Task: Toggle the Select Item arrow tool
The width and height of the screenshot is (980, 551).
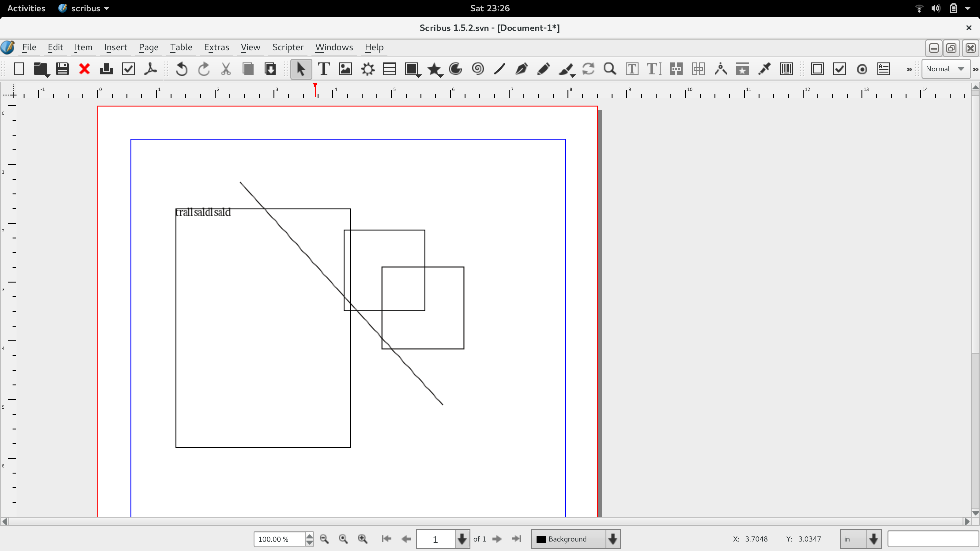Action: (x=301, y=69)
